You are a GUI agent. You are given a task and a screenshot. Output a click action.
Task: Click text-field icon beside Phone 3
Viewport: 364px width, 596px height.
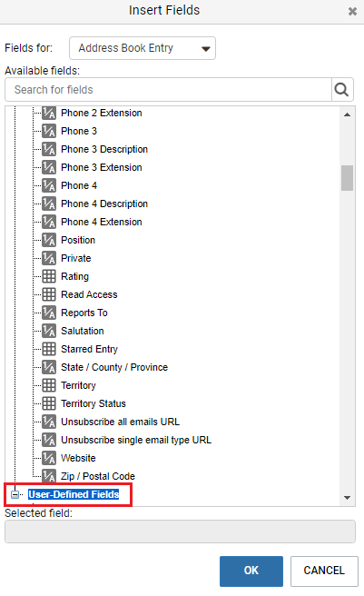click(49, 131)
